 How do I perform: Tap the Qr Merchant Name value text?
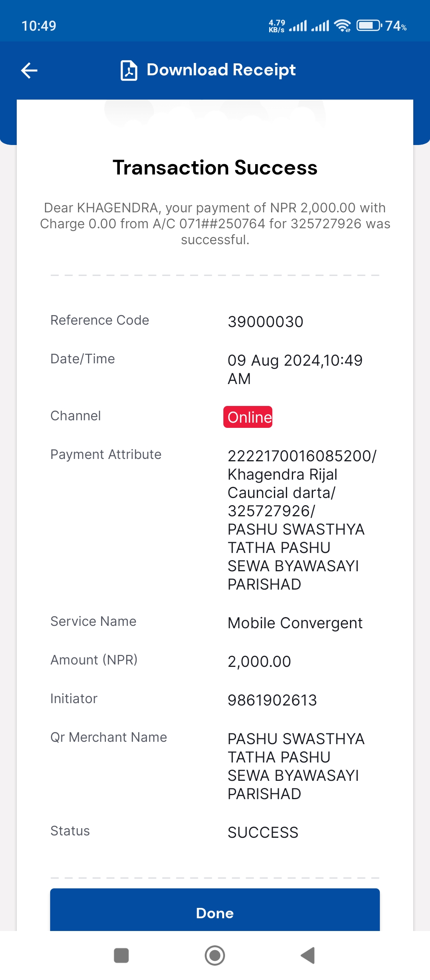click(296, 766)
